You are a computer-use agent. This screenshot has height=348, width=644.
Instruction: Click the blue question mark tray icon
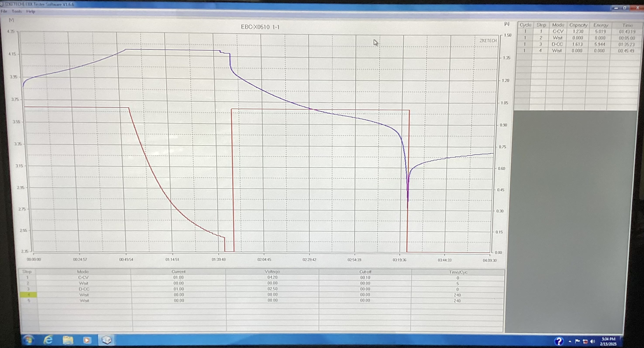tap(559, 341)
